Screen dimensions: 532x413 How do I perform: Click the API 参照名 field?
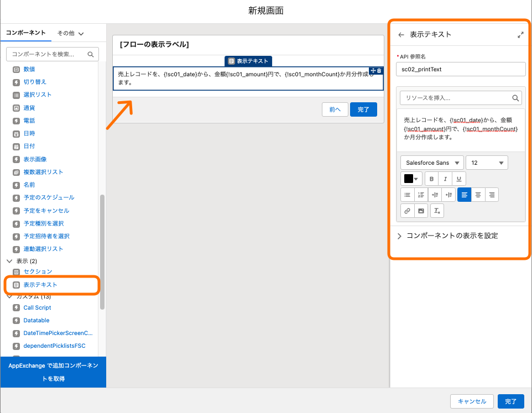(461, 69)
